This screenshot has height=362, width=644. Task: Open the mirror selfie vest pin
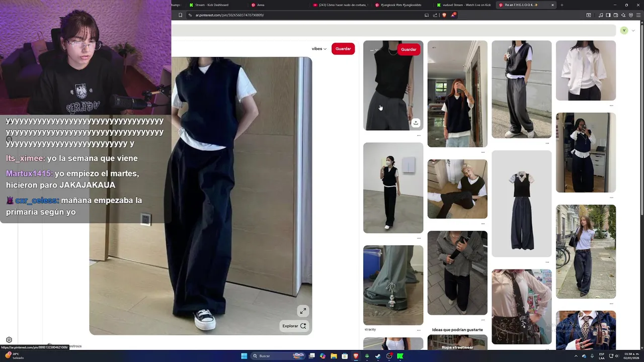tap(457, 94)
